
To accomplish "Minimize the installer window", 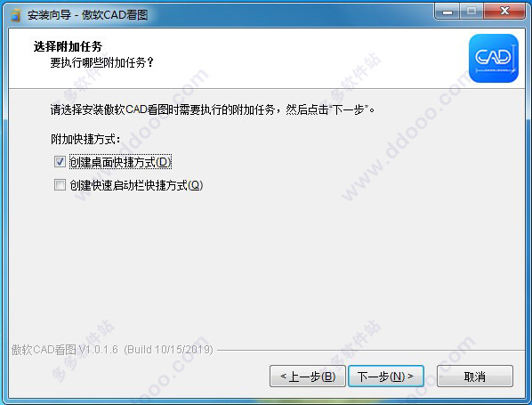I will pyautogui.click(x=447, y=12).
